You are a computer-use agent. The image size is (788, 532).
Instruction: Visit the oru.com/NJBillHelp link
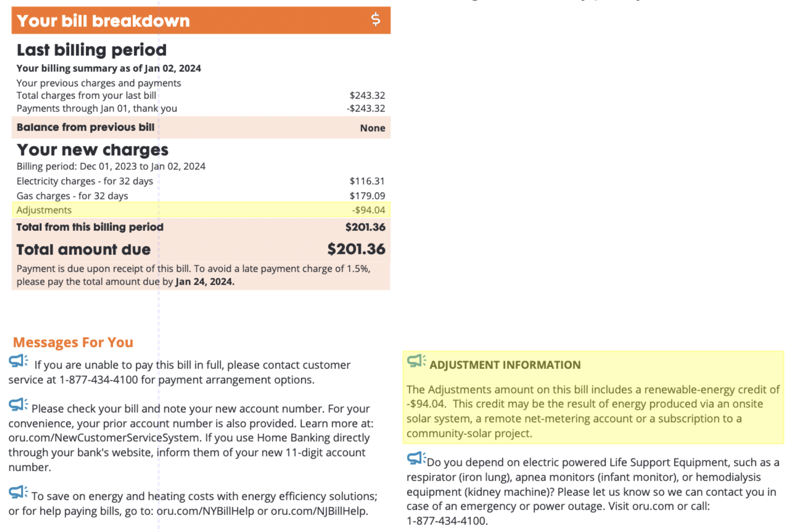pos(319,511)
